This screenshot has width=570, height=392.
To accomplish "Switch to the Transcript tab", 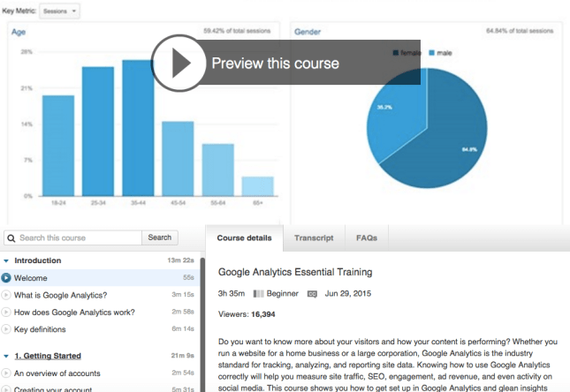I will tap(314, 238).
